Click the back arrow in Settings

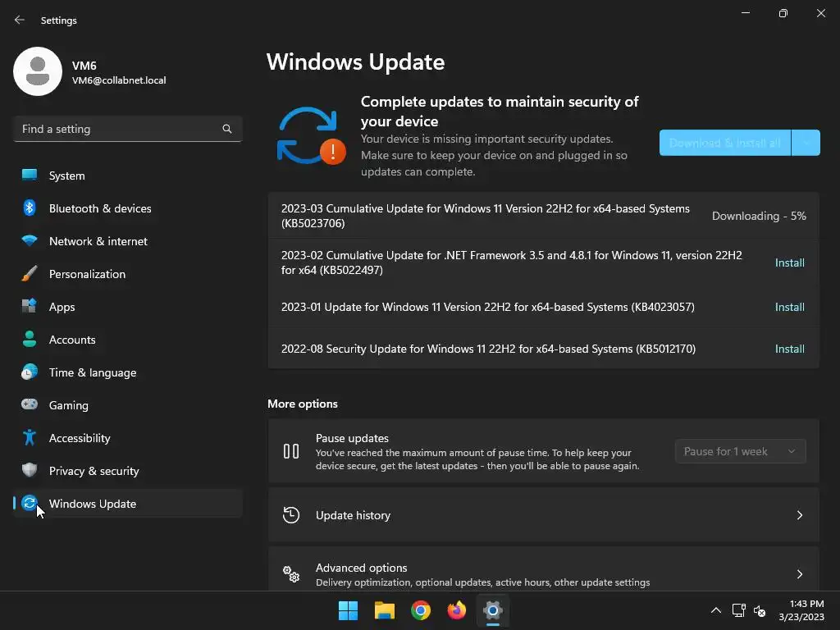tap(20, 20)
